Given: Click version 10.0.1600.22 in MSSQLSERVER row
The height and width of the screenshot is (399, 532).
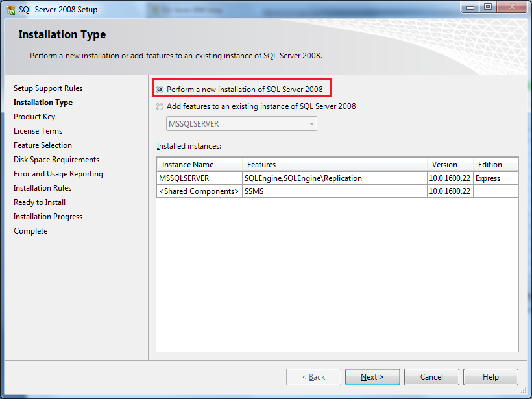Looking at the screenshot, I should pyautogui.click(x=450, y=178).
